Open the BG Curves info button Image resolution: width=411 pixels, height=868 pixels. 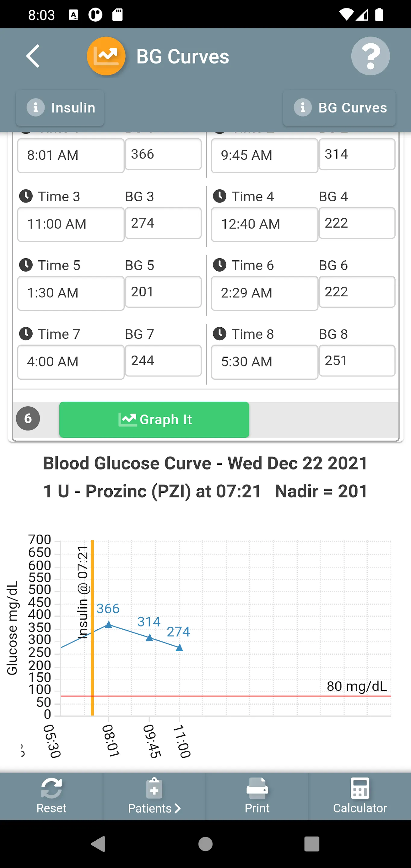339,108
